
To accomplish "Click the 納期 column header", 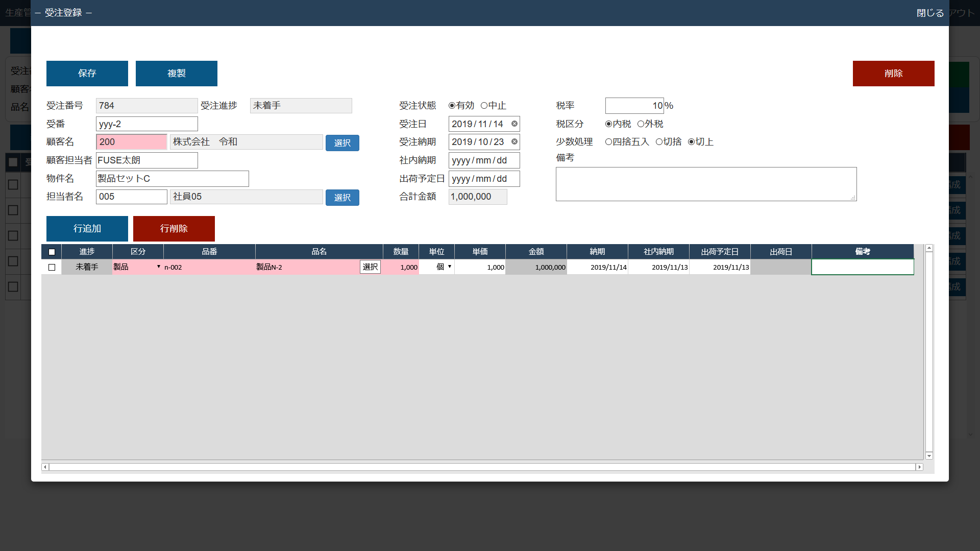I will [x=597, y=252].
